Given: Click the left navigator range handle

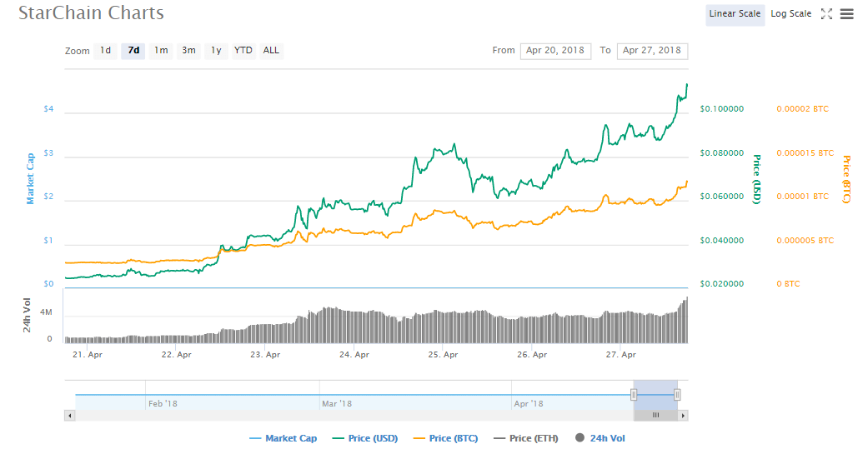Looking at the screenshot, I should point(634,395).
